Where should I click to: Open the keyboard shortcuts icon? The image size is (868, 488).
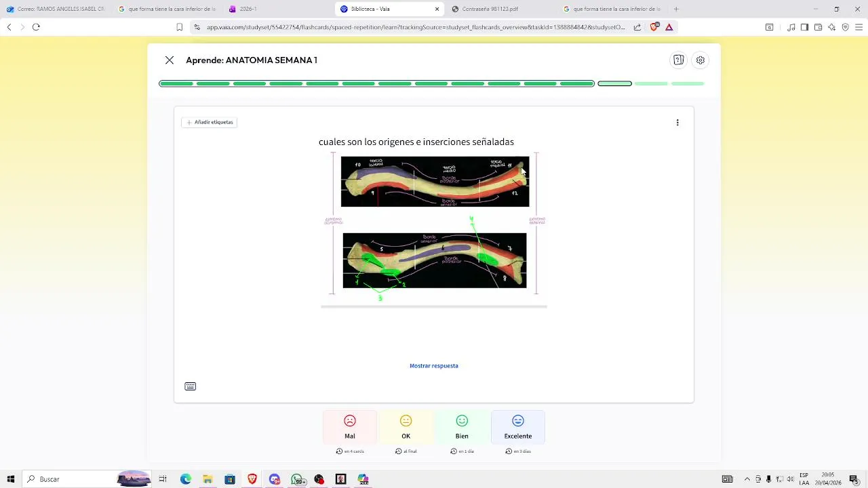(191, 386)
